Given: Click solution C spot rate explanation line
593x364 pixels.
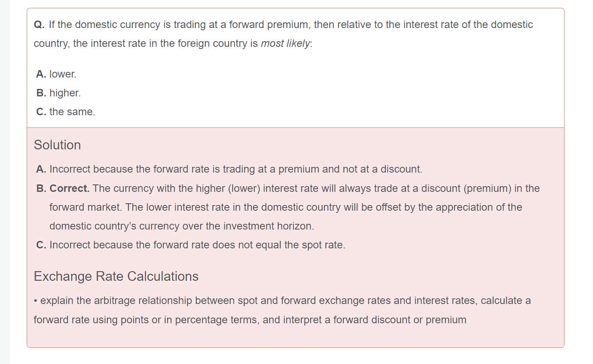Looking at the screenshot, I should [197, 245].
